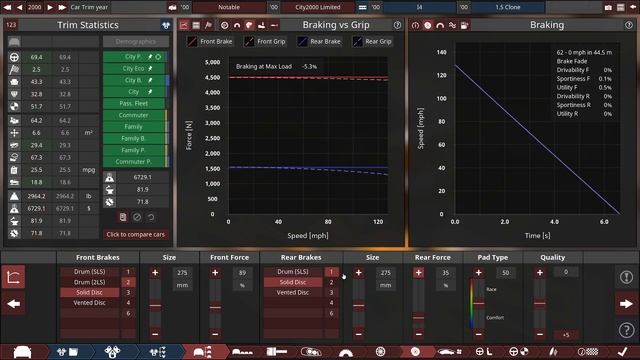Image resolution: width=640 pixels, height=360 pixels.
Task: Increase rear brake force with plus
Action: tap(418, 273)
